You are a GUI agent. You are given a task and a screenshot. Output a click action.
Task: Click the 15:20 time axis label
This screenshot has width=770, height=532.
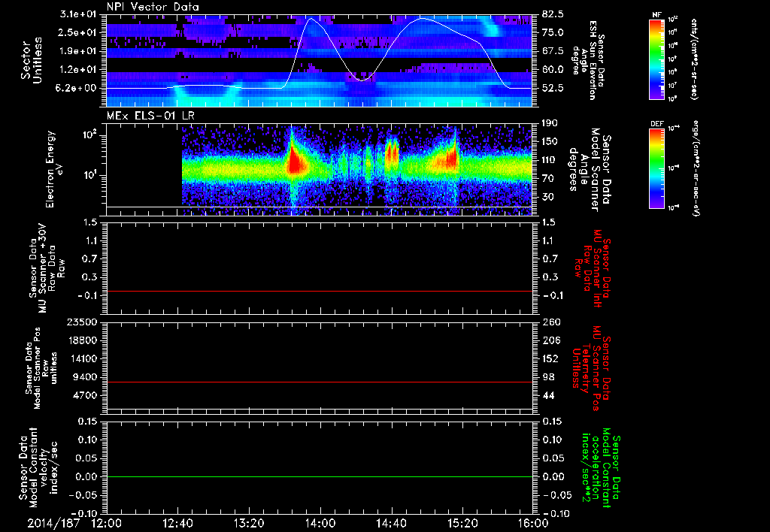[462, 523]
